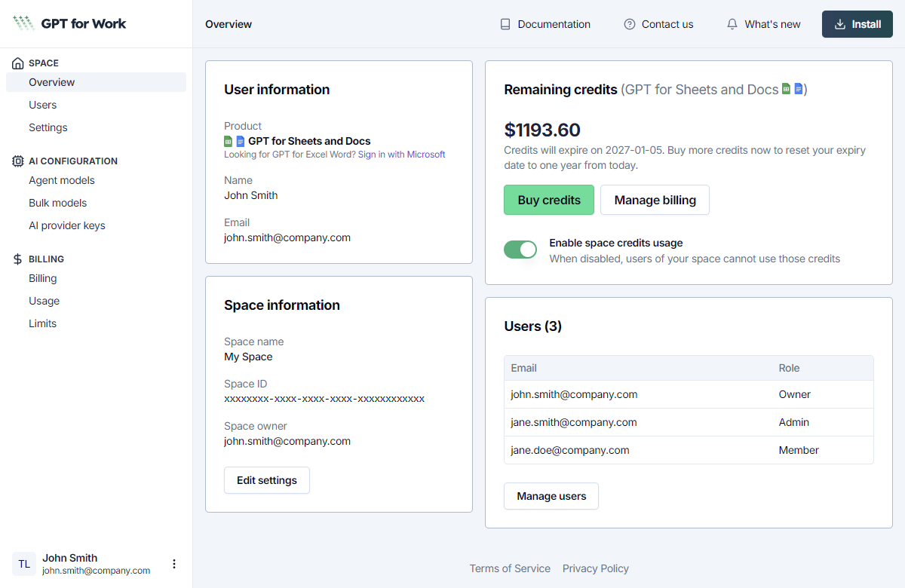
Task: Open the Usage page
Action: (96, 301)
